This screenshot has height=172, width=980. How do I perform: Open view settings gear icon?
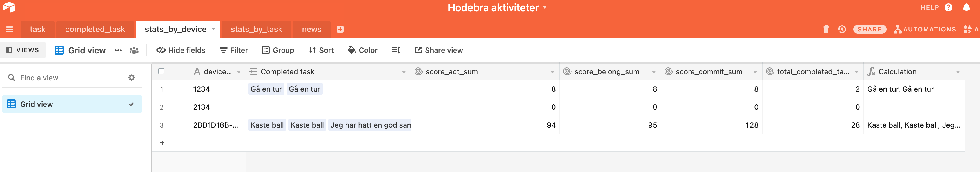pos(132,78)
